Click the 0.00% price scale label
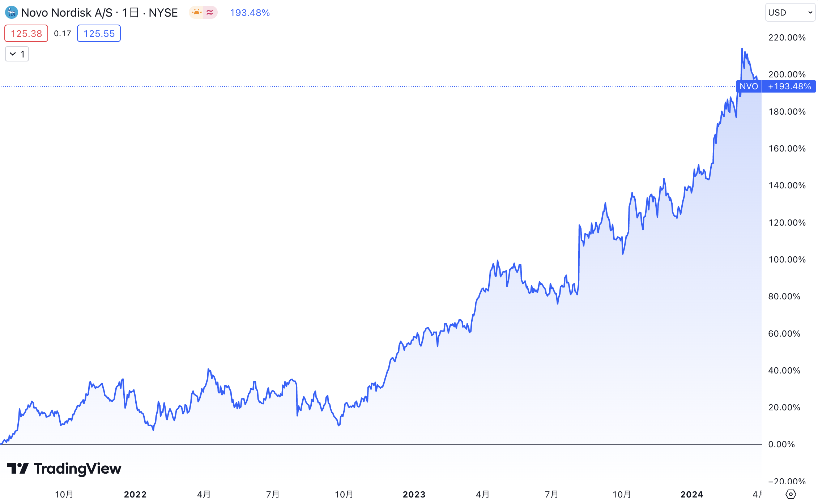This screenshot has width=818, height=504. (x=781, y=444)
